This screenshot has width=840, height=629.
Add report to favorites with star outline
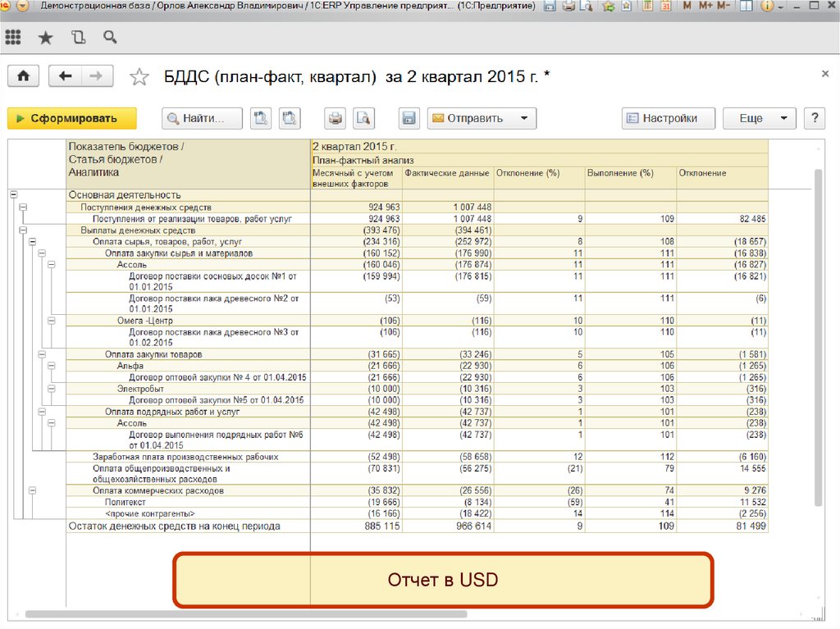(x=140, y=77)
